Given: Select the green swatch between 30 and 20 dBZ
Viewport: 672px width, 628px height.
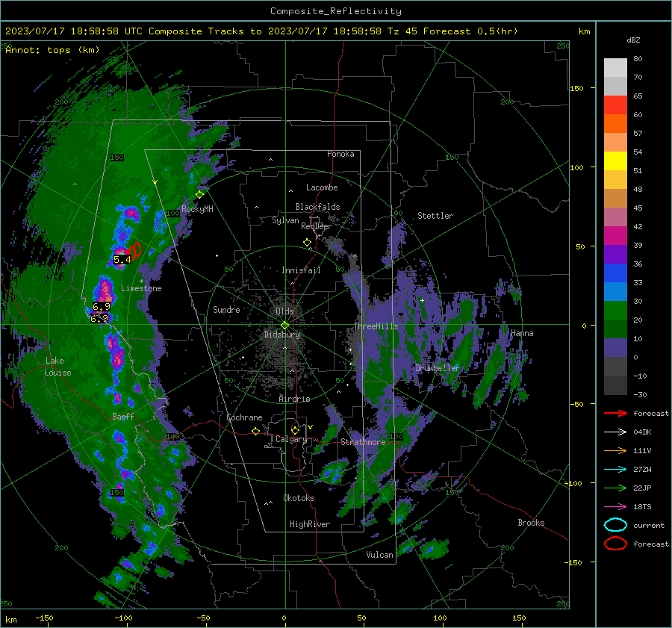Looking at the screenshot, I should click(x=615, y=311).
